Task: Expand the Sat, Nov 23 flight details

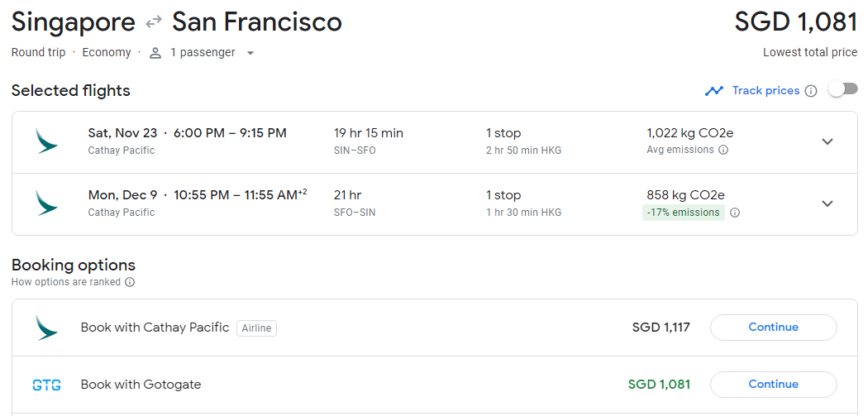Action: [x=827, y=141]
